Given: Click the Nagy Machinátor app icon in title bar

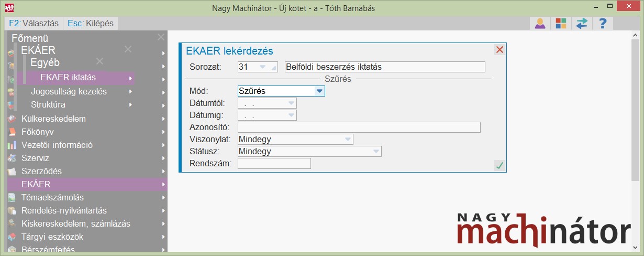Looking at the screenshot, I should (x=9, y=8).
